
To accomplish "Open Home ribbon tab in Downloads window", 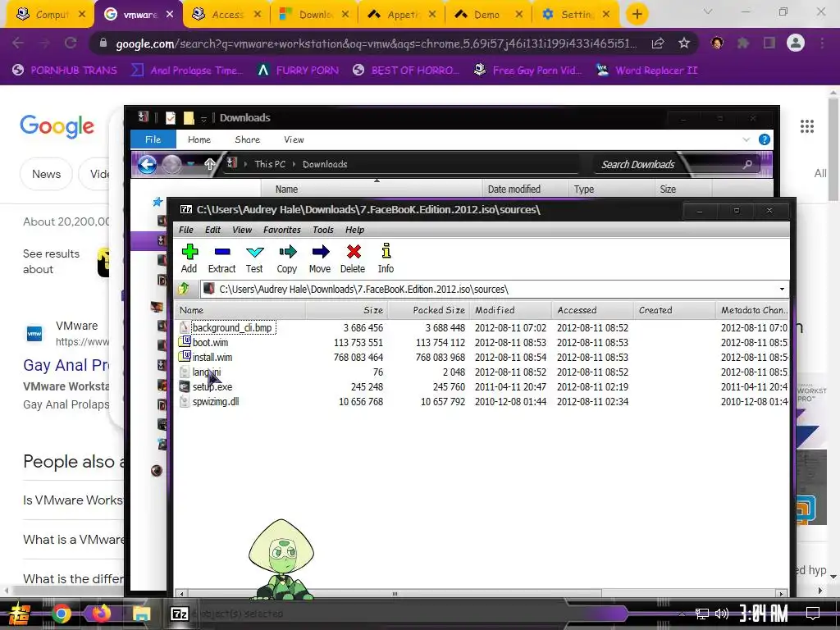I will 199,139.
